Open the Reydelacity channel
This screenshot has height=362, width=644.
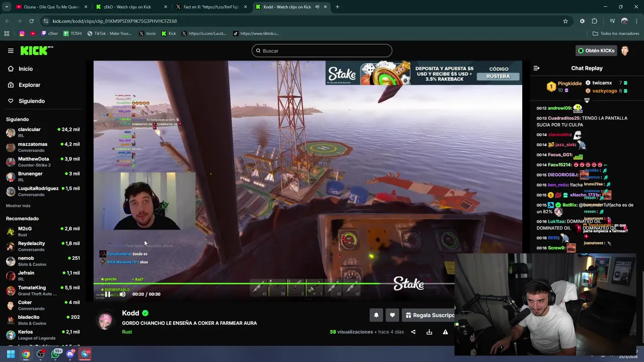(x=43, y=246)
